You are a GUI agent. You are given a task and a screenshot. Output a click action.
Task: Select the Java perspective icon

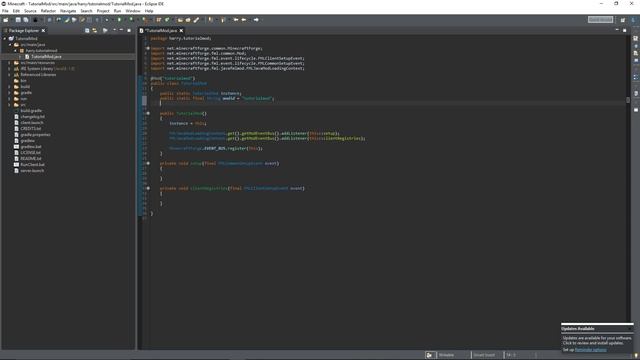(x=633, y=20)
